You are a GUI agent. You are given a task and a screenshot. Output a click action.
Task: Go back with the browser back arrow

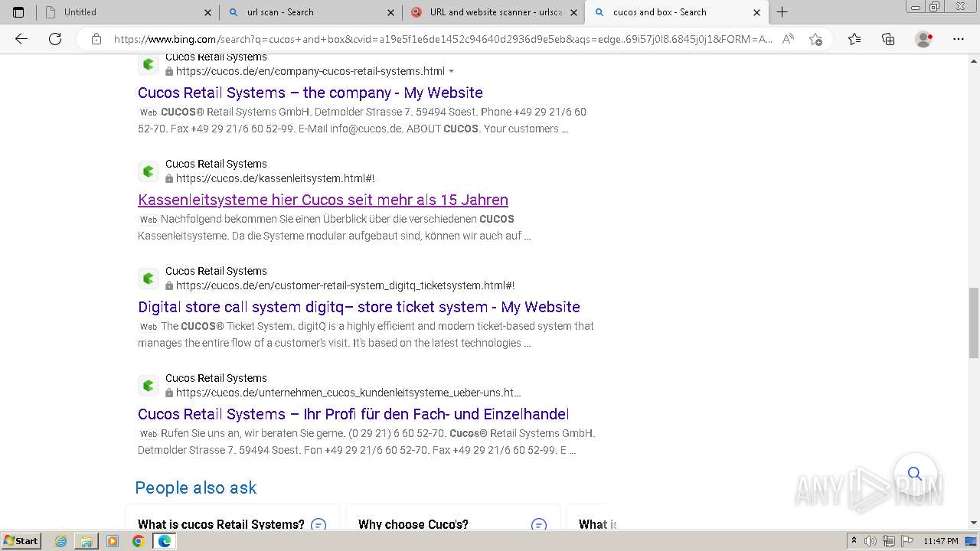point(21,39)
